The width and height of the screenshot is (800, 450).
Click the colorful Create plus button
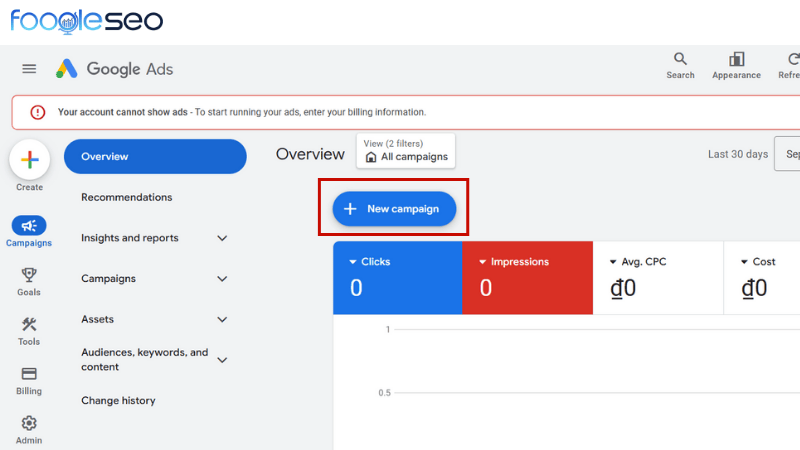point(30,160)
